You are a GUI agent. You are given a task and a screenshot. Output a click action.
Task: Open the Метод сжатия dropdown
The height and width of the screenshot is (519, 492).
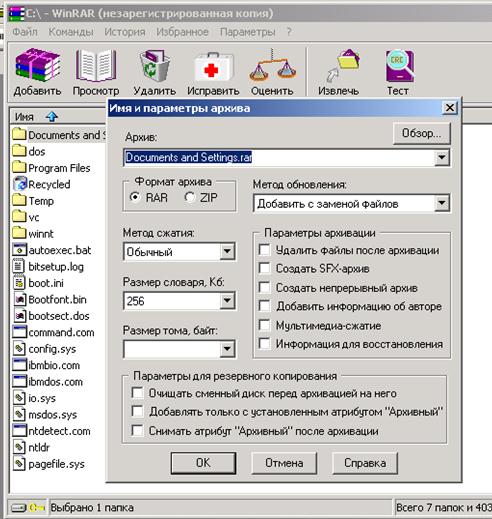227,251
